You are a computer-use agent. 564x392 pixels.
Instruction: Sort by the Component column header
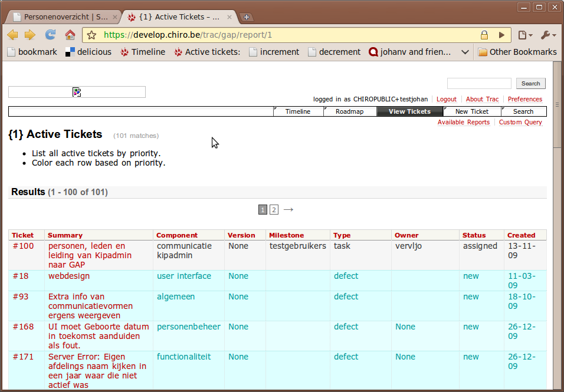pyautogui.click(x=177, y=235)
